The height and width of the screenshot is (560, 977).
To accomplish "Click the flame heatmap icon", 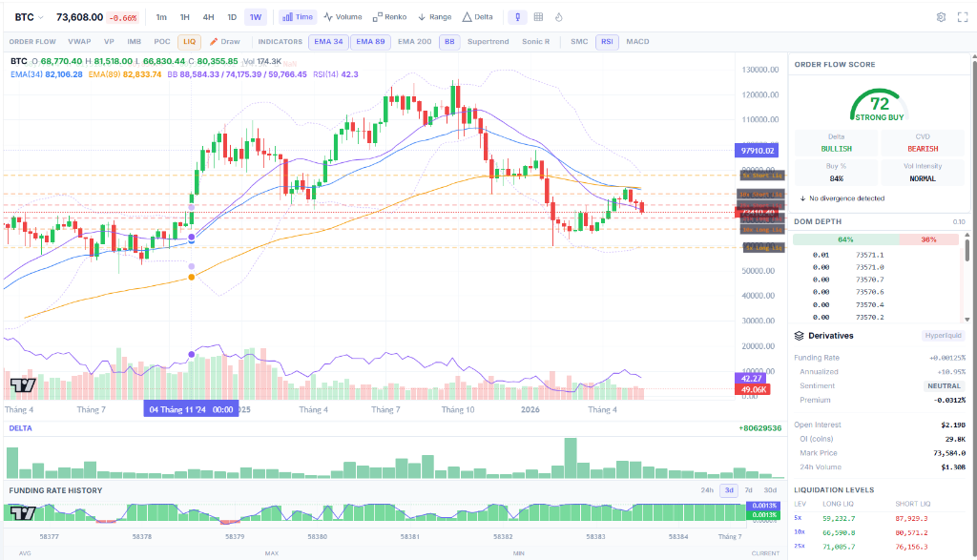I will pyautogui.click(x=559, y=17).
